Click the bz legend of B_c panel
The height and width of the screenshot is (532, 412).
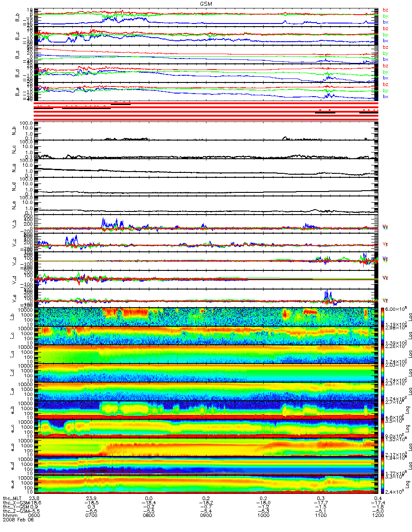pyautogui.click(x=385, y=29)
